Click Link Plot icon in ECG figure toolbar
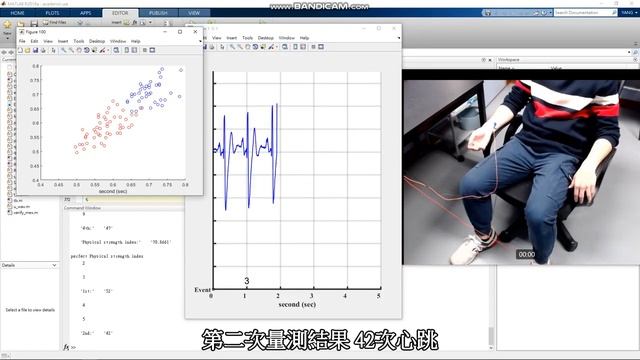The height and width of the screenshot is (360, 640). pos(285,47)
